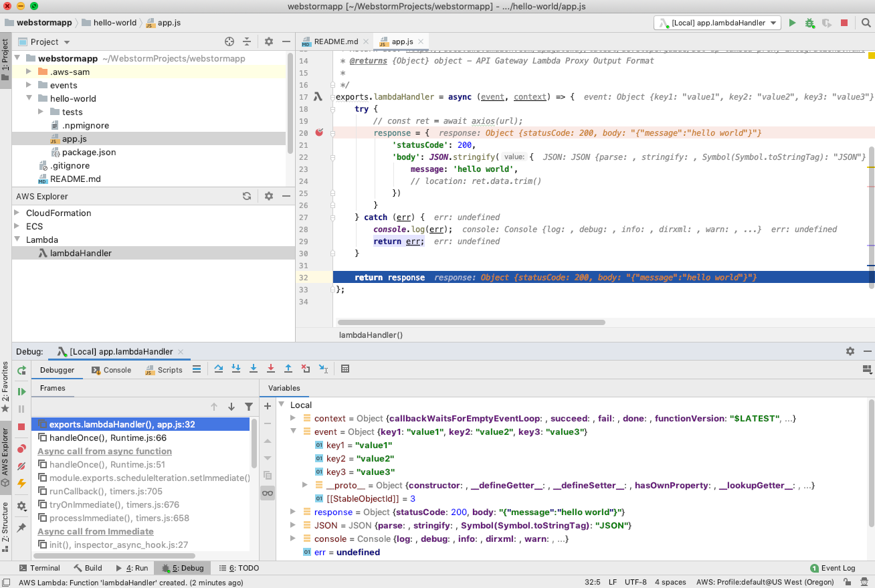Expand the CloudFormation node
The image size is (875, 588).
click(17, 213)
